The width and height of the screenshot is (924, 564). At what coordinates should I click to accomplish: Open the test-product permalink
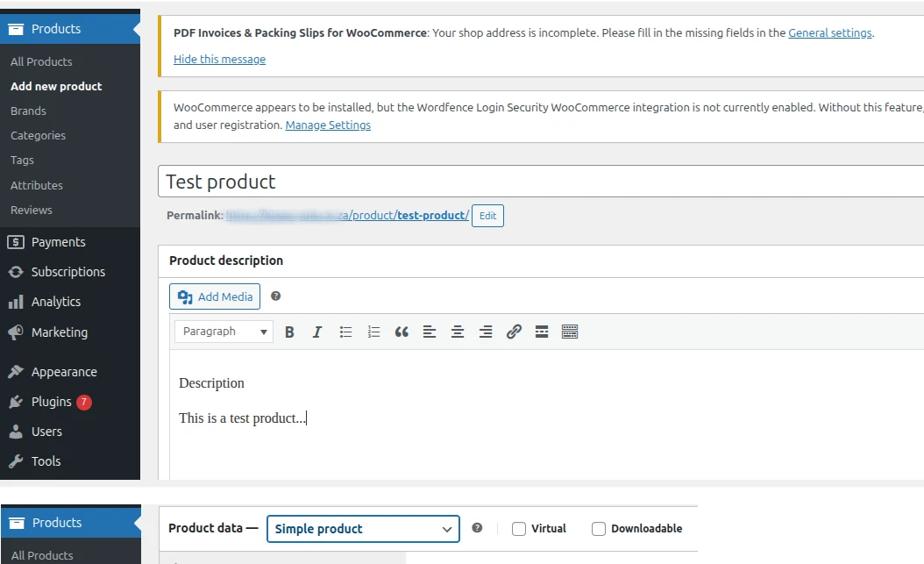[x=348, y=215]
